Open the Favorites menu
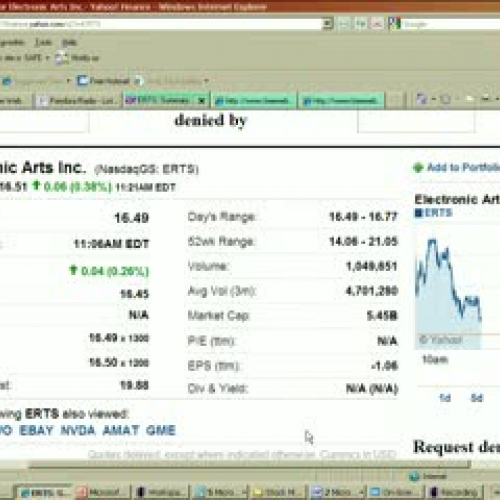Viewport: 500px width, 500px height. 12,42
